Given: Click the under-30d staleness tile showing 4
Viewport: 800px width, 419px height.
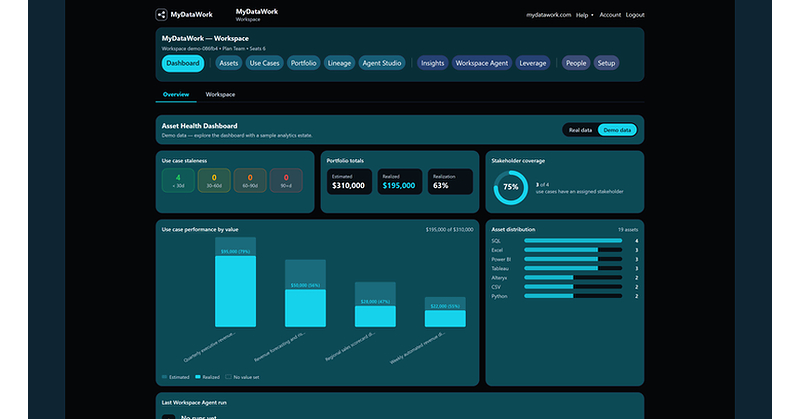Looking at the screenshot, I should 178,181.
